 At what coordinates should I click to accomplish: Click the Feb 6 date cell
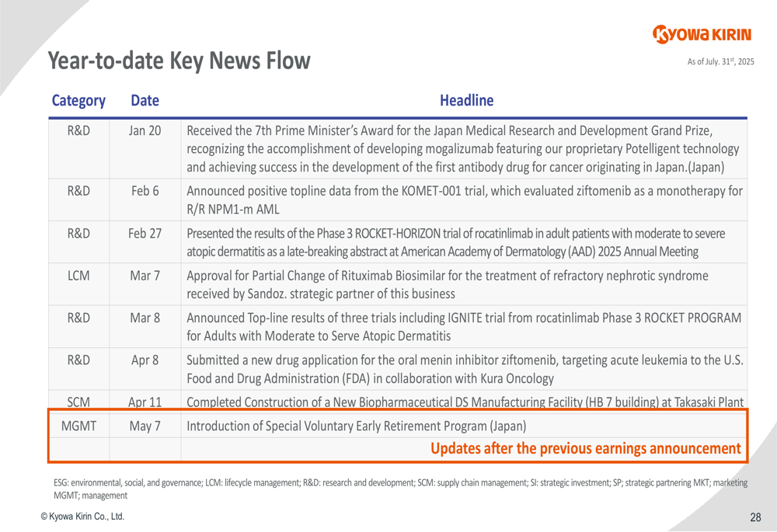(x=145, y=191)
